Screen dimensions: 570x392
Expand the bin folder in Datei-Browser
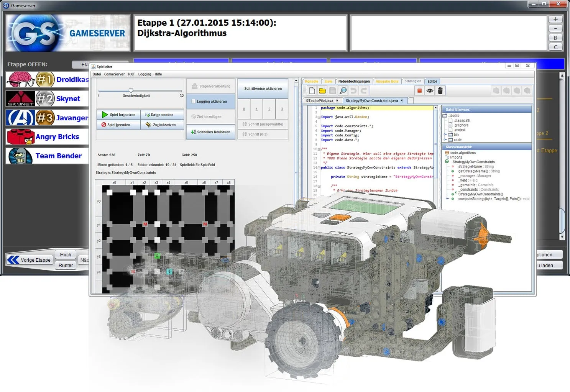coord(445,134)
